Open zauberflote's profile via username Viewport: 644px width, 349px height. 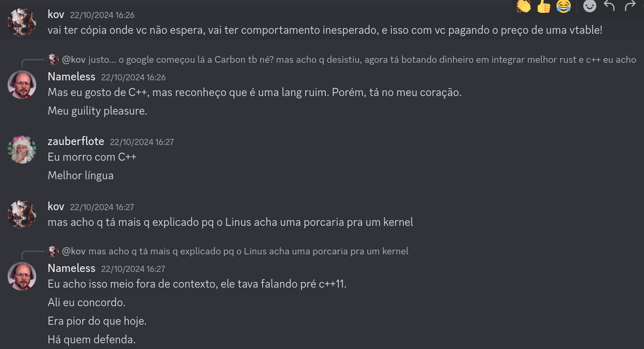pos(76,141)
